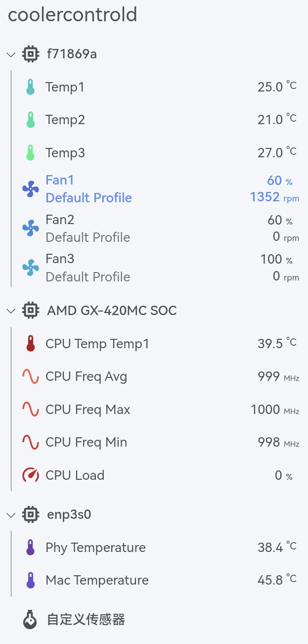
Task: Click the CPU Temp thermometer icon
Action: tap(31, 343)
